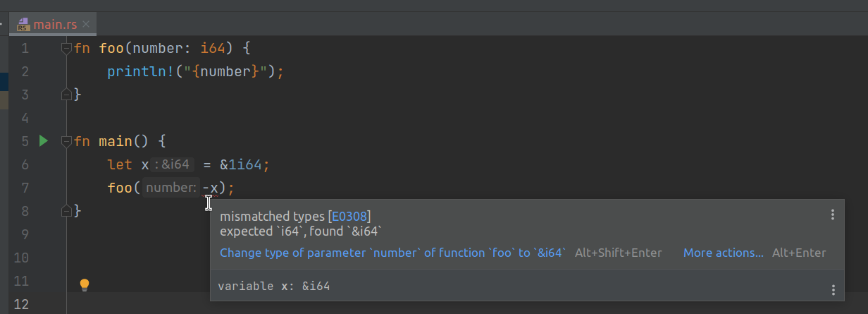This screenshot has width=868, height=314.
Task: Close the main.rs editor tab
Action: 86,24
